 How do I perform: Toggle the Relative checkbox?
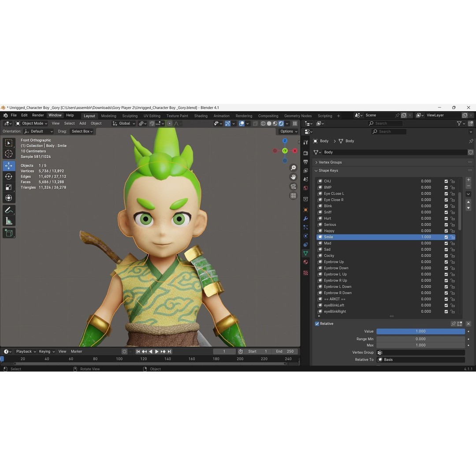pyautogui.click(x=317, y=324)
